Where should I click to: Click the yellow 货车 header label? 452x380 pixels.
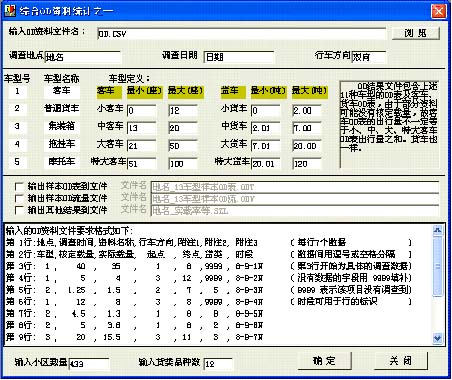coord(233,91)
